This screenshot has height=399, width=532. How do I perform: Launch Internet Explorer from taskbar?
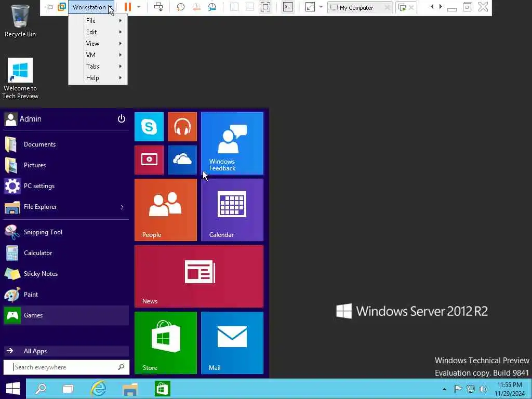[98, 389]
